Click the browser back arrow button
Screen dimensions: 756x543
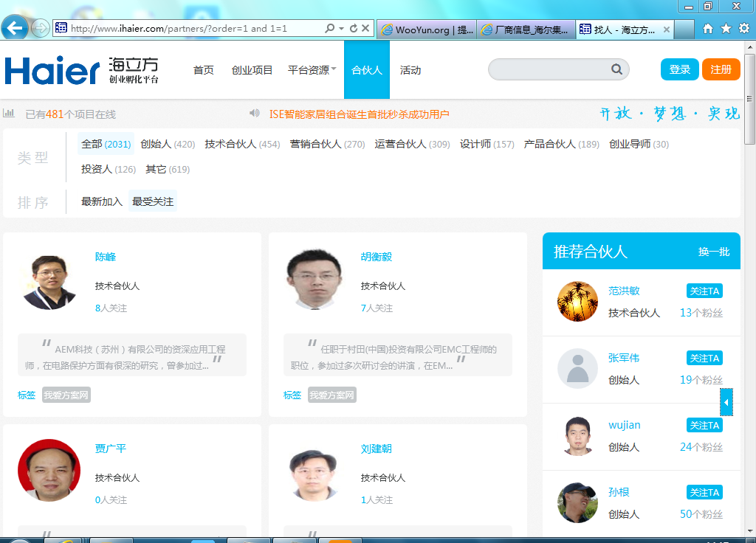click(x=15, y=28)
